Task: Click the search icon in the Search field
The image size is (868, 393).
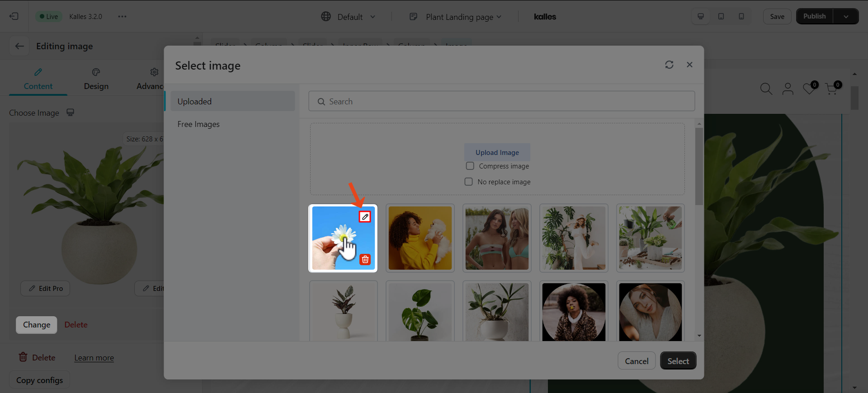Action: click(x=321, y=102)
